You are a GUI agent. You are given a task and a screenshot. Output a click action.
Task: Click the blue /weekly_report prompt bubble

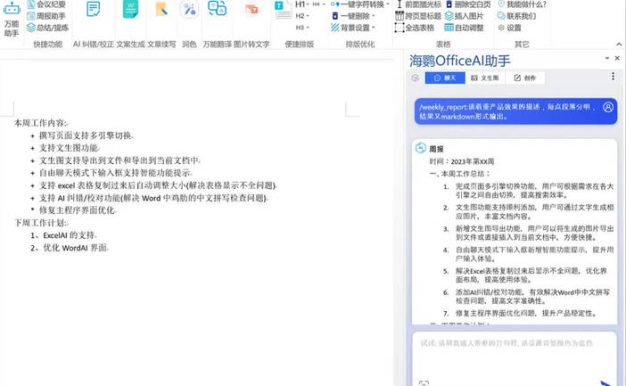click(x=516, y=111)
